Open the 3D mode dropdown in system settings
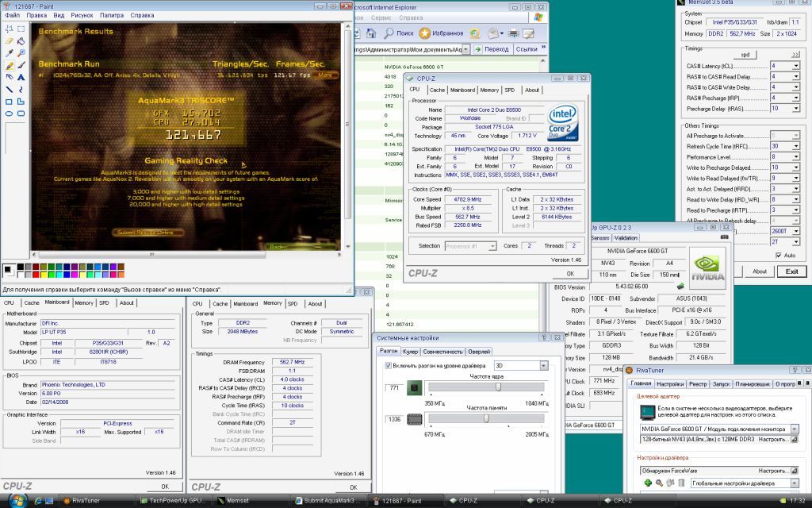Screen dimensions: 812x508 point(544,365)
